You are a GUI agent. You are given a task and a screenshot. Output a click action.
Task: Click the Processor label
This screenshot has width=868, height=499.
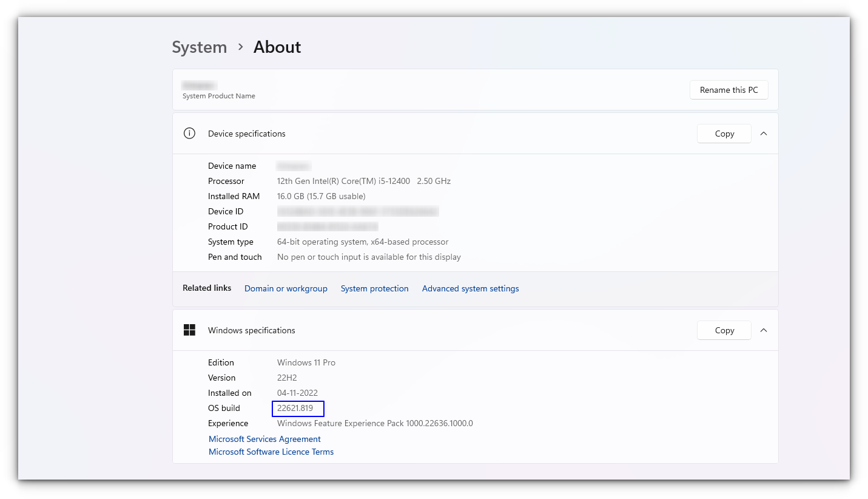click(226, 181)
